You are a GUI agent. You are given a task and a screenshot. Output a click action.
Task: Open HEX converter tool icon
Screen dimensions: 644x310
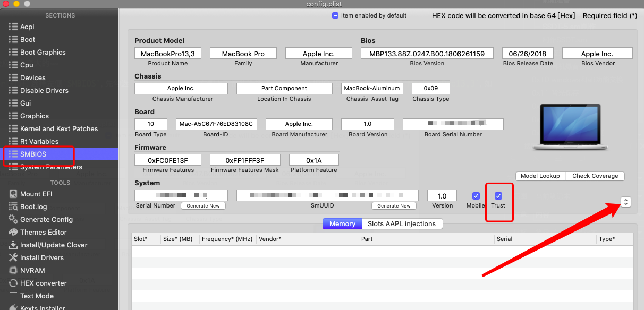[13, 283]
